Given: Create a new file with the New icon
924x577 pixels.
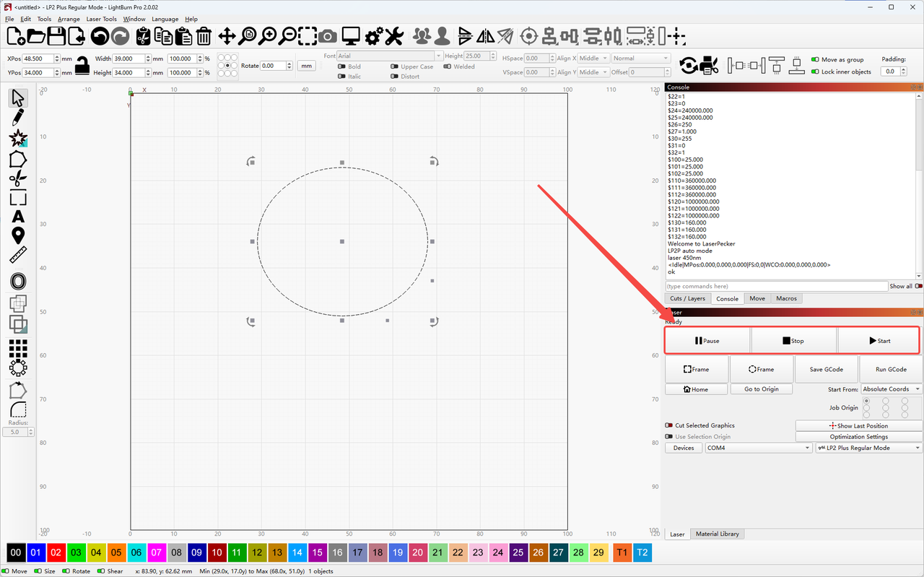Looking at the screenshot, I should [15, 35].
